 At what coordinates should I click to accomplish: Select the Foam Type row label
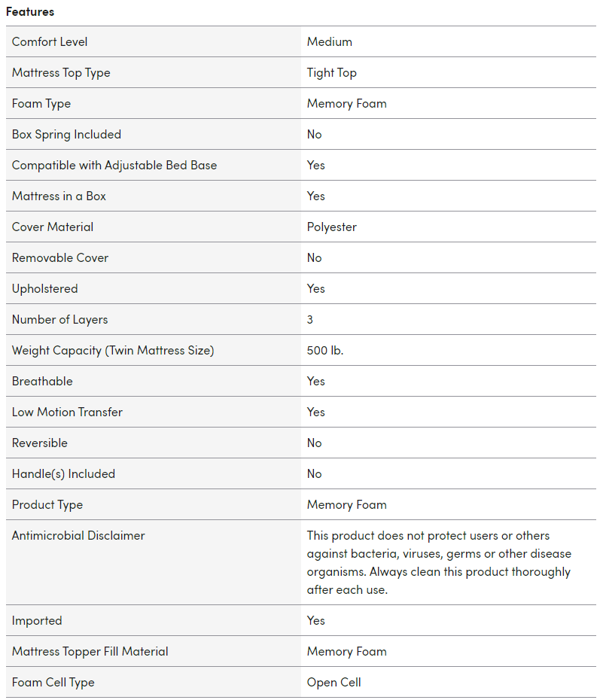coord(41,104)
